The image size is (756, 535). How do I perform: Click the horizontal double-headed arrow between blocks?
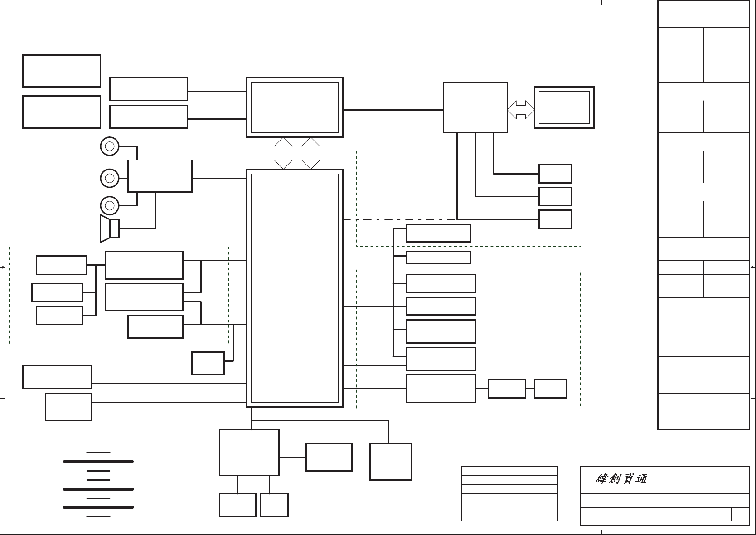521,110
